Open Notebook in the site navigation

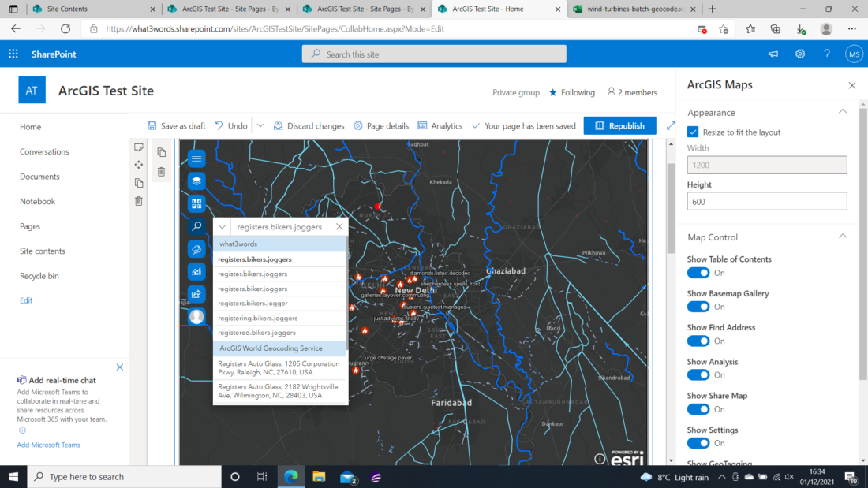pos(37,201)
